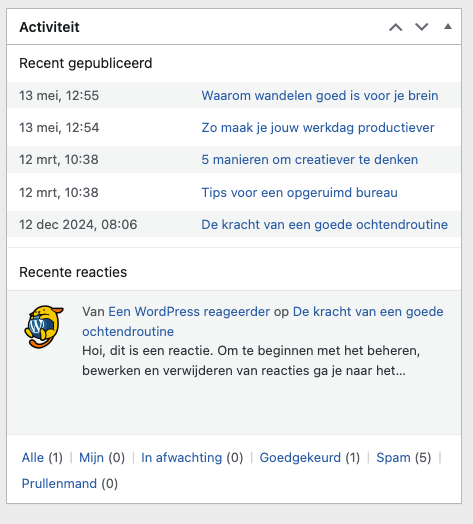The image size is (473, 524).
Task: Visit commenter Een WordPress reageerder link
Action: pos(189,311)
